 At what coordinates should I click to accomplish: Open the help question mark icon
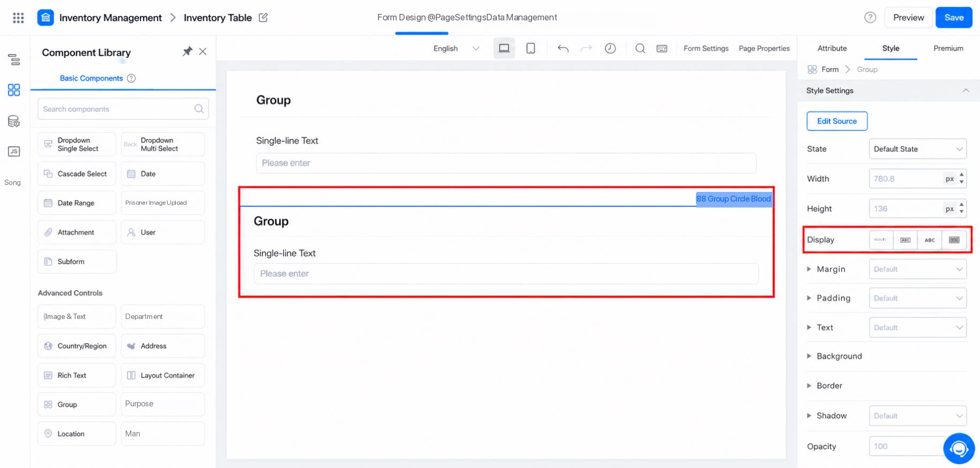[870, 18]
